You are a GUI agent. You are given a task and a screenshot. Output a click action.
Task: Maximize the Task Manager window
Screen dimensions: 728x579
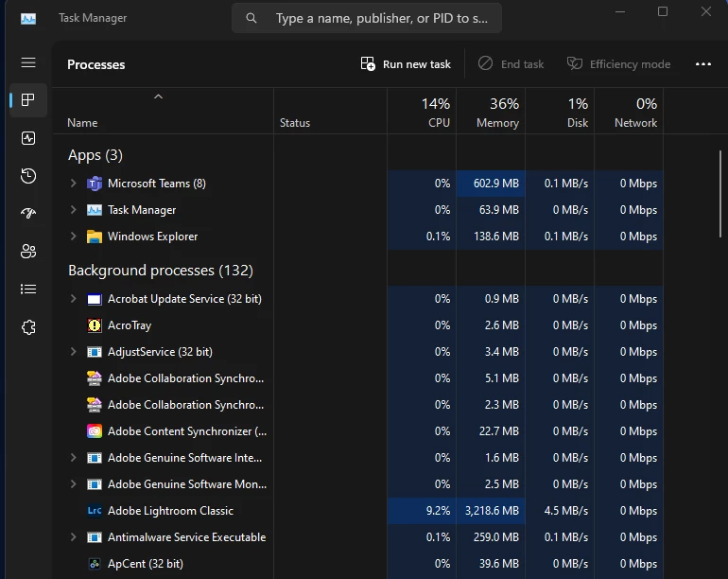click(663, 11)
